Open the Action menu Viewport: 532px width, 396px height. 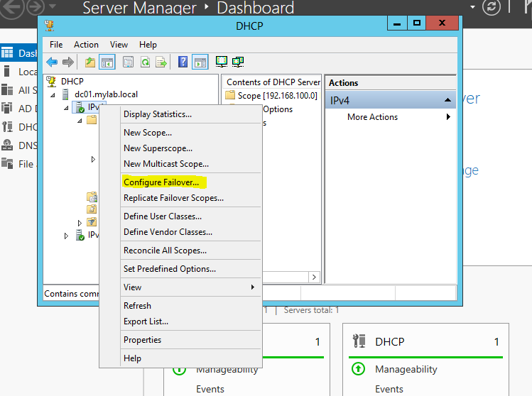coord(86,45)
